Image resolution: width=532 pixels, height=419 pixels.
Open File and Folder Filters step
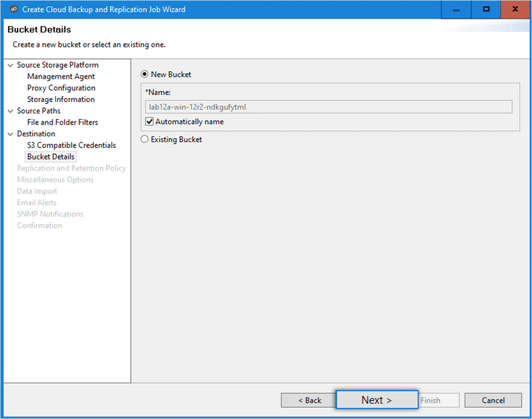click(x=63, y=122)
